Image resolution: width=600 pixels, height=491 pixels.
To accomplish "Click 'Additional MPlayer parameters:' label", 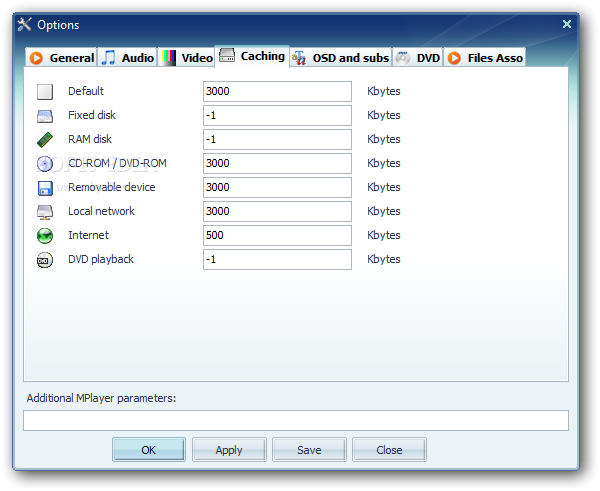I will coord(101,398).
